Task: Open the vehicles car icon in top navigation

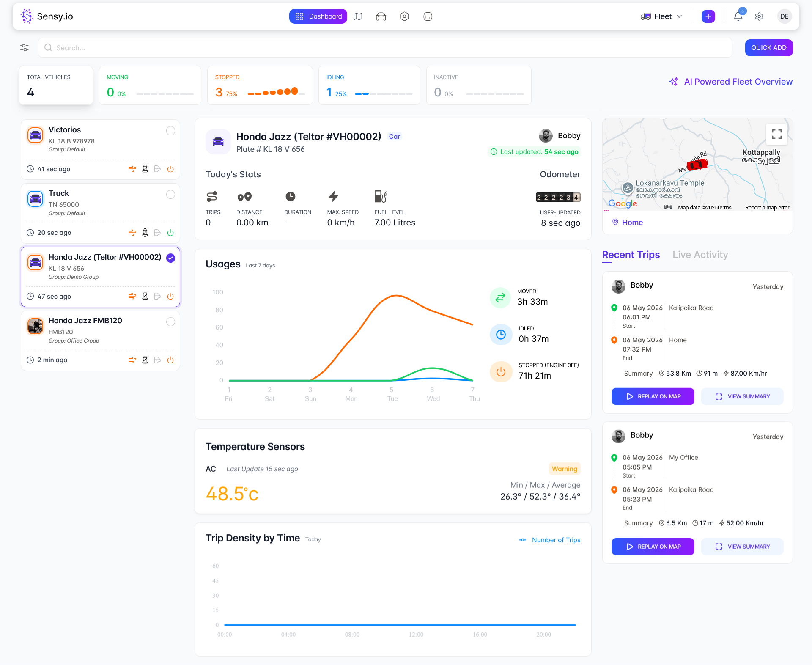Action: click(381, 16)
